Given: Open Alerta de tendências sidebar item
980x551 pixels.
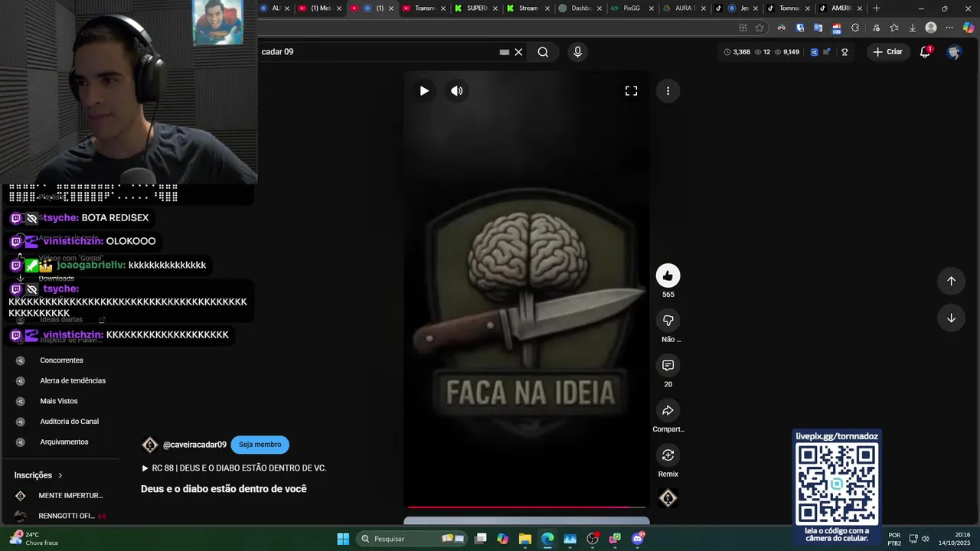Looking at the screenshot, I should (73, 381).
